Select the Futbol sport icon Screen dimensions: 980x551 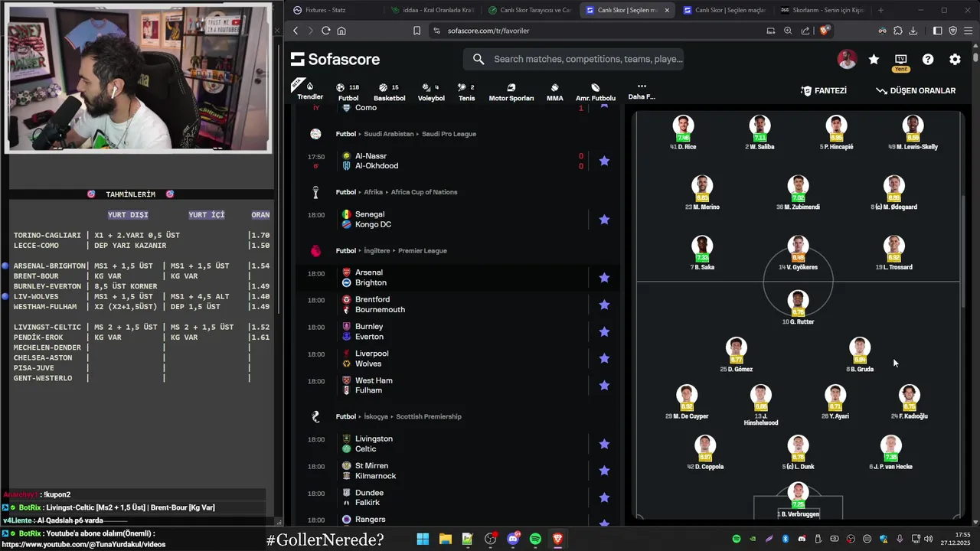[348, 92]
